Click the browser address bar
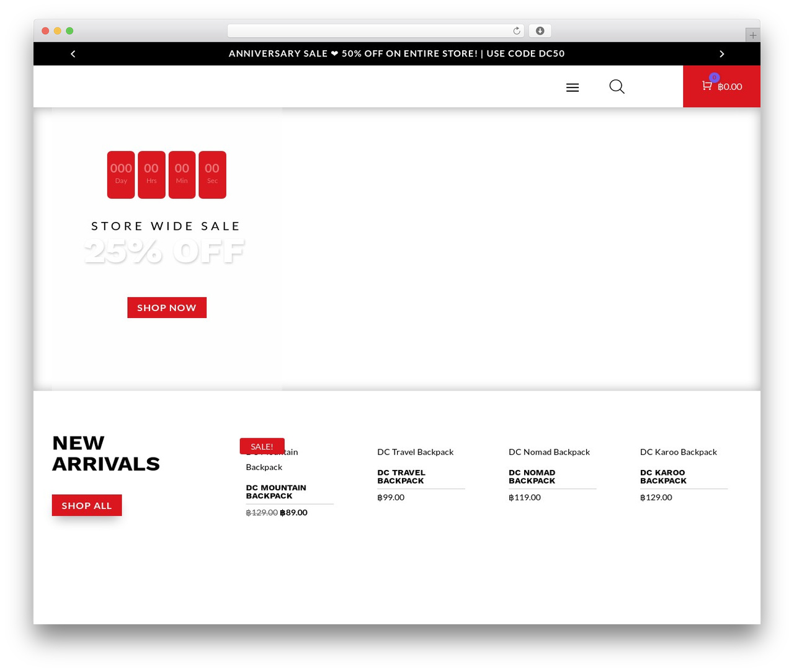794x672 pixels. point(376,31)
